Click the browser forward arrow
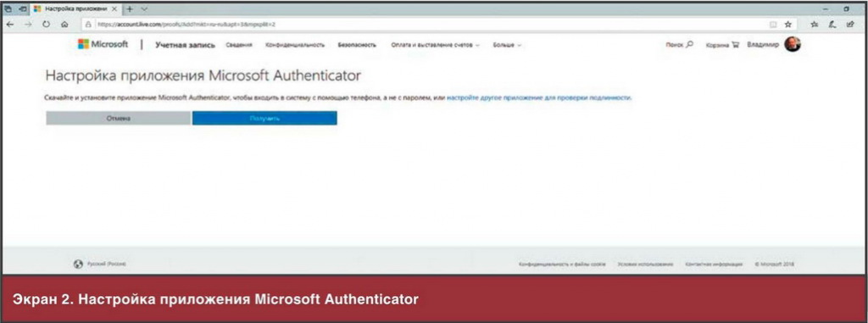868x323 pixels. click(29, 25)
